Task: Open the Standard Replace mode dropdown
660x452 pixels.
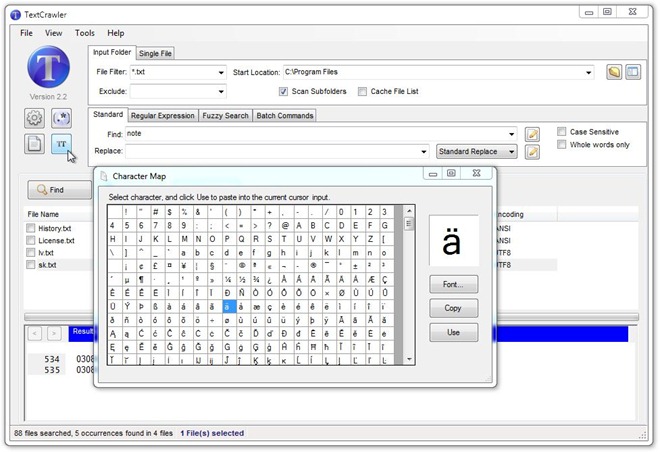Action: [x=476, y=152]
